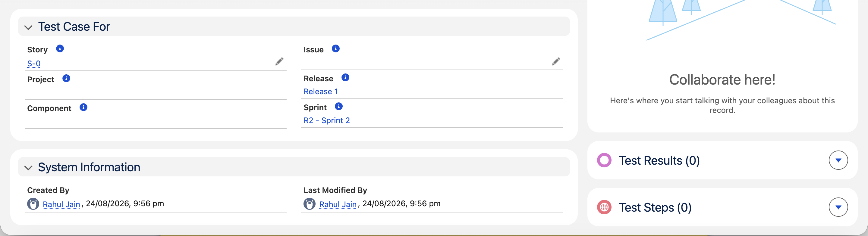The image size is (868, 236).
Task: Click the Issue field info icon
Action: click(336, 49)
